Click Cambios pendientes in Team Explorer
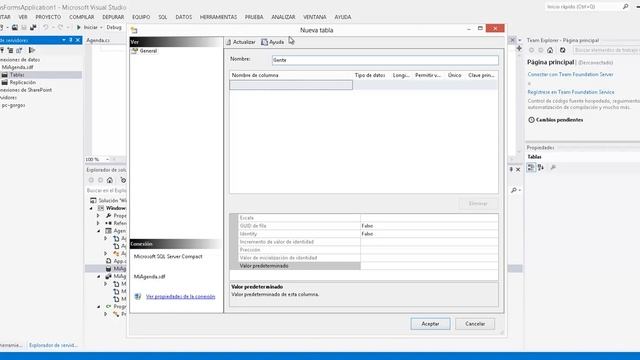 point(559,120)
